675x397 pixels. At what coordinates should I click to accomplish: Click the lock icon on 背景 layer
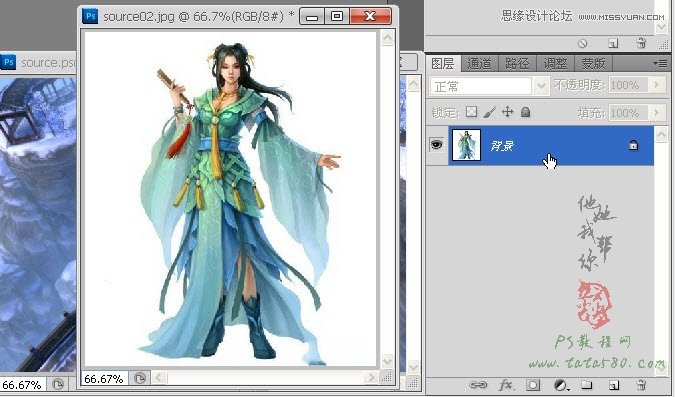pos(633,146)
